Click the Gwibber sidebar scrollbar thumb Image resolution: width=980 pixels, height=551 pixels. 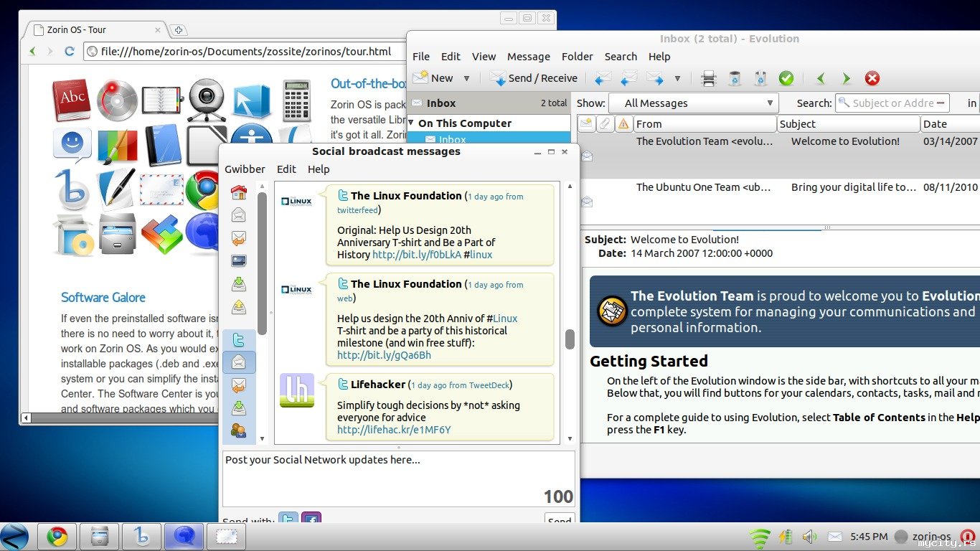[262, 263]
